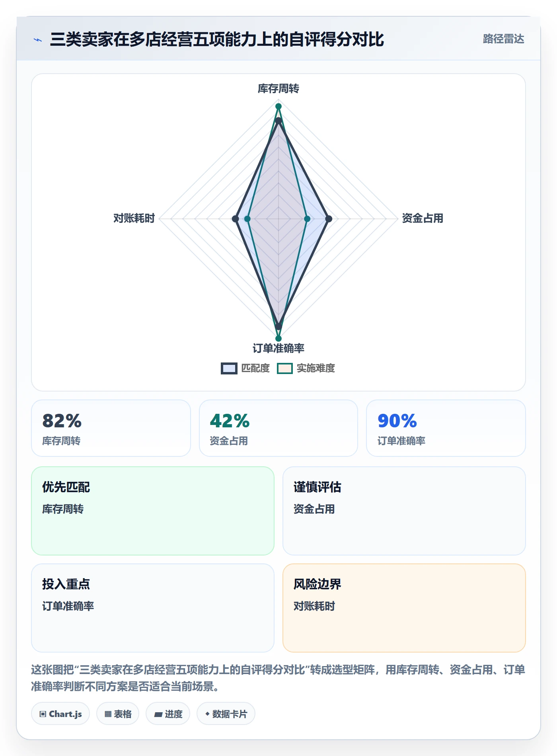
Task: Click the dark 对账耗时 data point
Action: click(x=236, y=219)
